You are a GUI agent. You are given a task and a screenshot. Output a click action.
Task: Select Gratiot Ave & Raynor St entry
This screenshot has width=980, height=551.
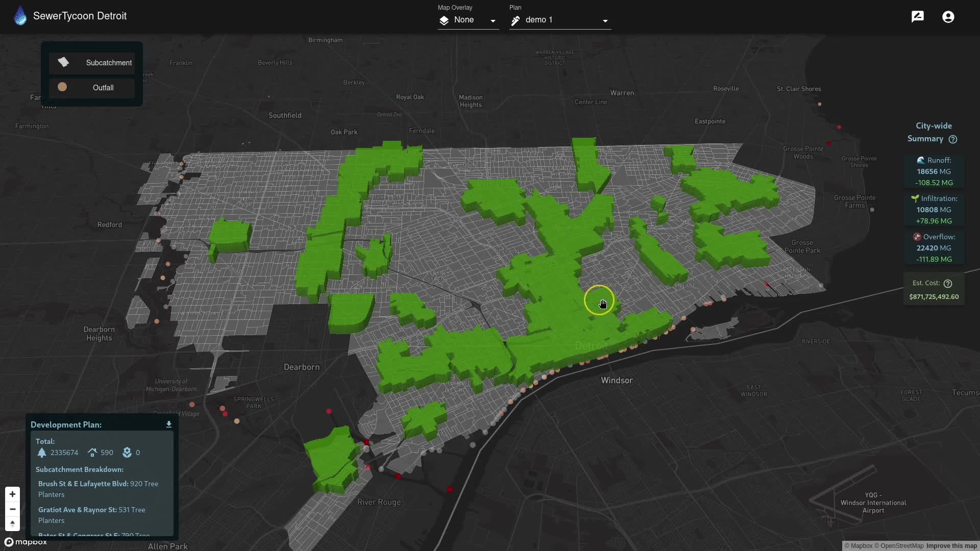tap(77, 510)
